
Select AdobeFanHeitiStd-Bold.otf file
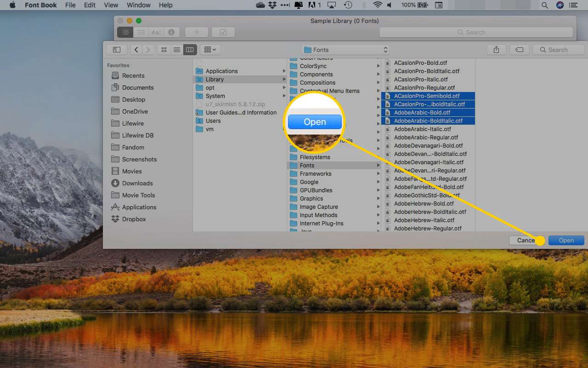click(x=428, y=187)
